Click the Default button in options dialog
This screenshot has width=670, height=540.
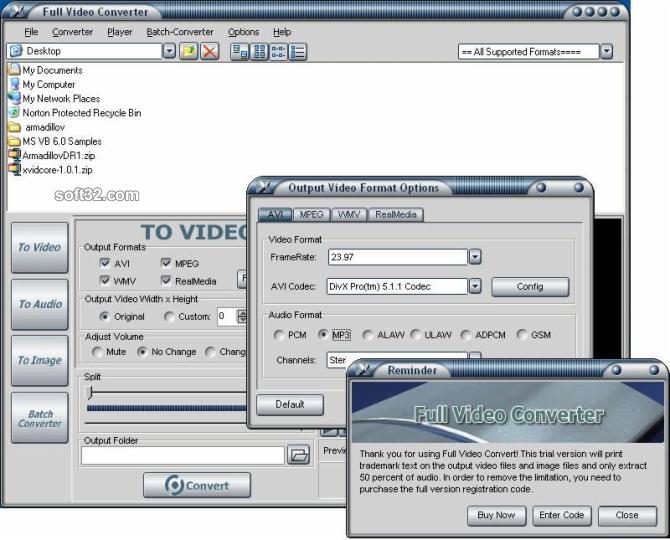(290, 405)
